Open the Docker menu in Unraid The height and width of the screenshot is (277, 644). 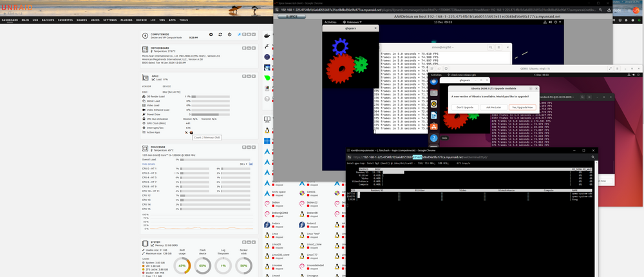141,20
